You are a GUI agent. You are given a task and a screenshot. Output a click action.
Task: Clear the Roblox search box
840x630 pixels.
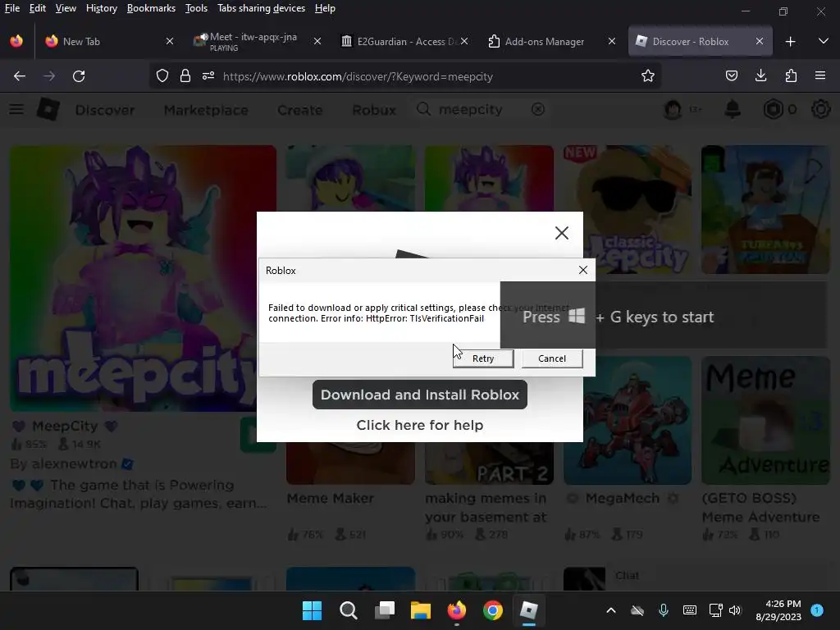(538, 110)
